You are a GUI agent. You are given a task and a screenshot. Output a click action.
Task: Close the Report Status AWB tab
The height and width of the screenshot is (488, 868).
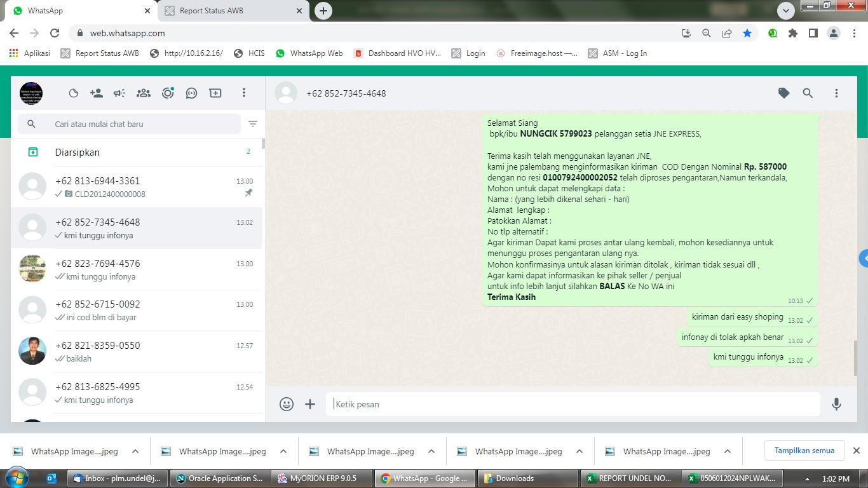299,11
